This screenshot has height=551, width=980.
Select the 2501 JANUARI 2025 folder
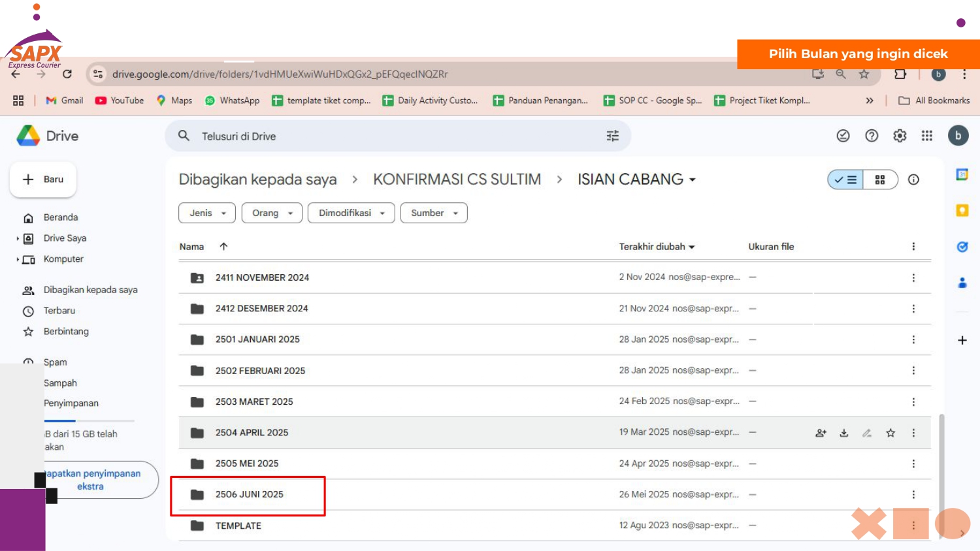coord(555,339)
